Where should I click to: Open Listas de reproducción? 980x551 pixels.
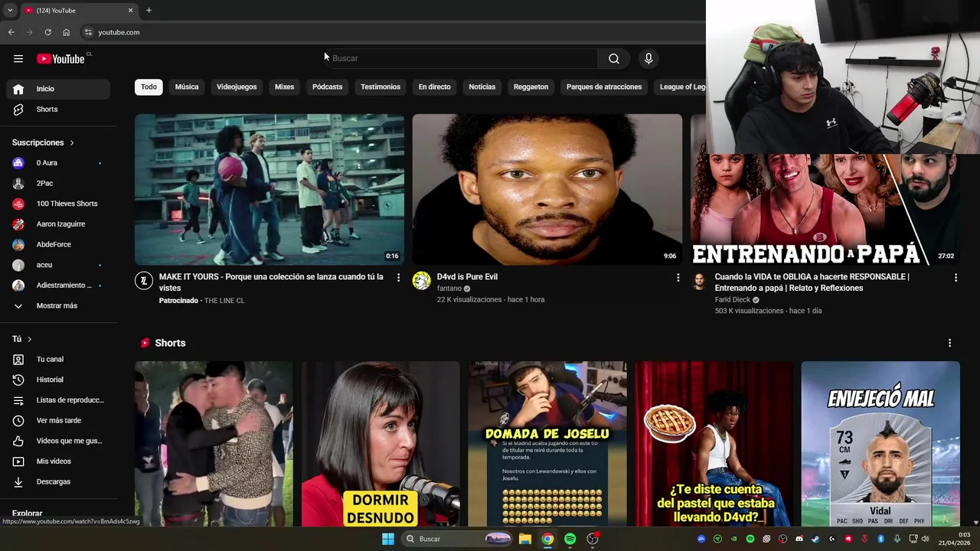[x=58, y=400]
